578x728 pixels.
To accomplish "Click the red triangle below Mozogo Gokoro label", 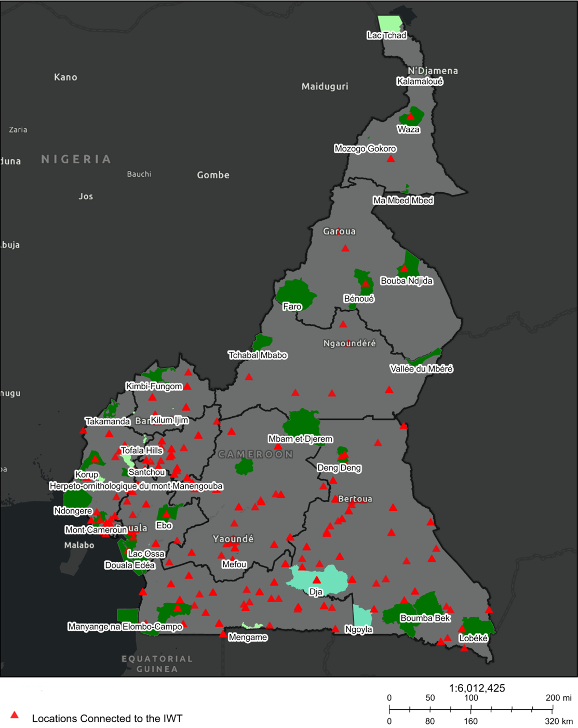I will [391, 159].
